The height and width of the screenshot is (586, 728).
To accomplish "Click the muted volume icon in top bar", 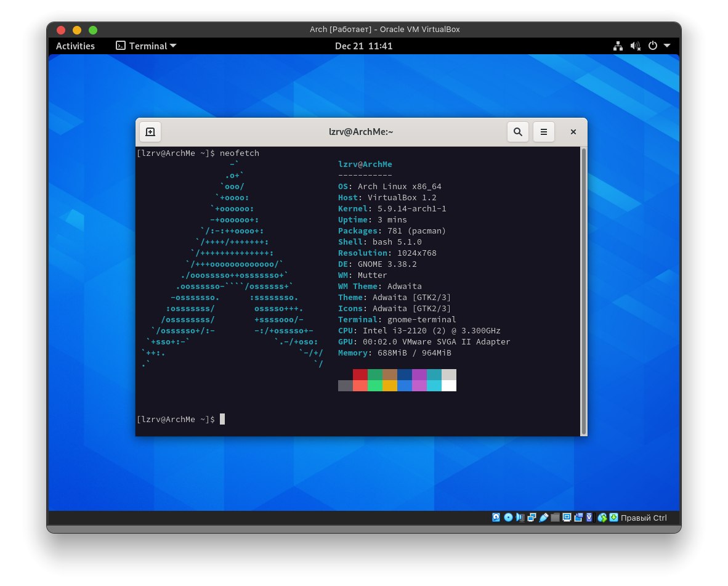I will (635, 46).
